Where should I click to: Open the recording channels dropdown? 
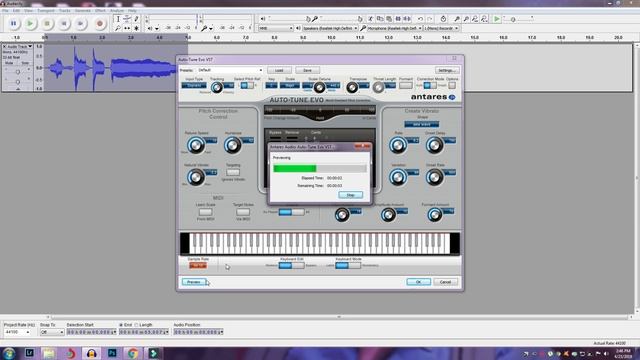pos(441,28)
